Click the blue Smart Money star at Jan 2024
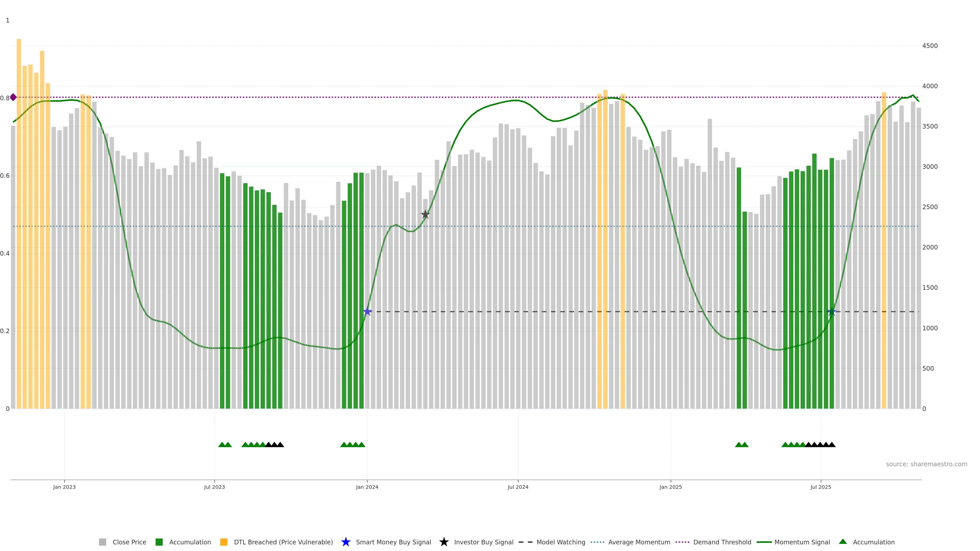 367,311
